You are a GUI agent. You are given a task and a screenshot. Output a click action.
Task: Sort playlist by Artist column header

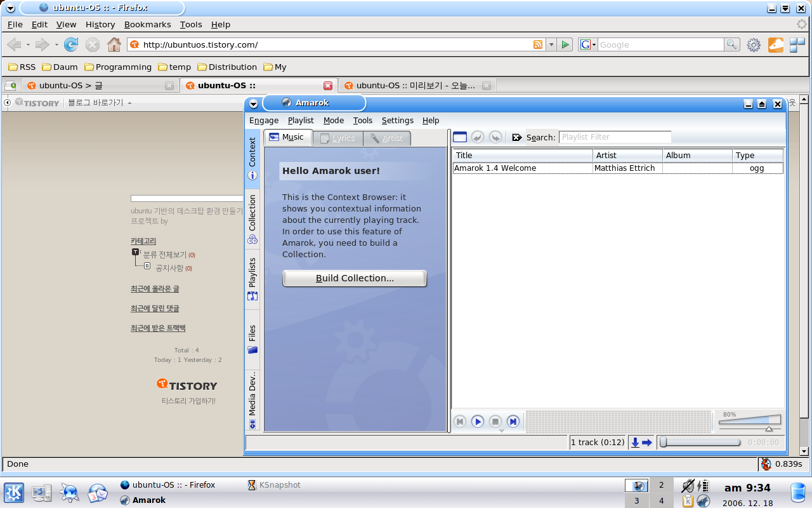click(x=627, y=155)
